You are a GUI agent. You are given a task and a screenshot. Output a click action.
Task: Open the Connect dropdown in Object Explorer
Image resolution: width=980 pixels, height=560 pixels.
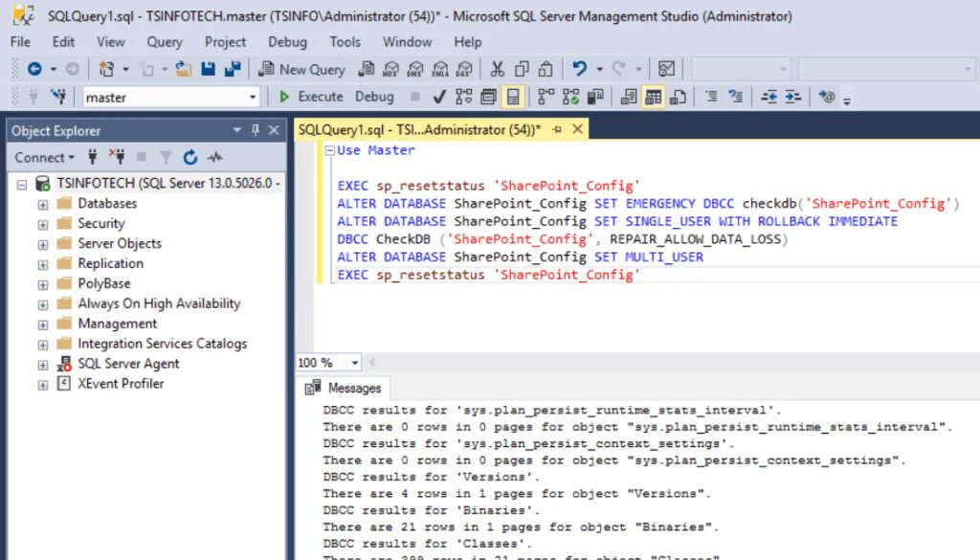coord(44,158)
